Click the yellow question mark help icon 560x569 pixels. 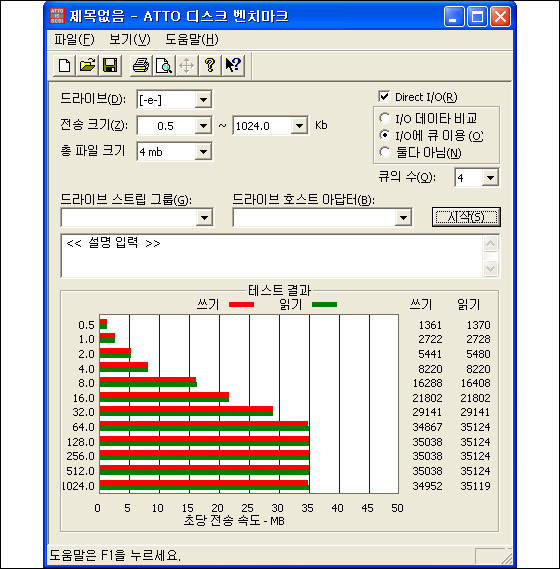(209, 66)
